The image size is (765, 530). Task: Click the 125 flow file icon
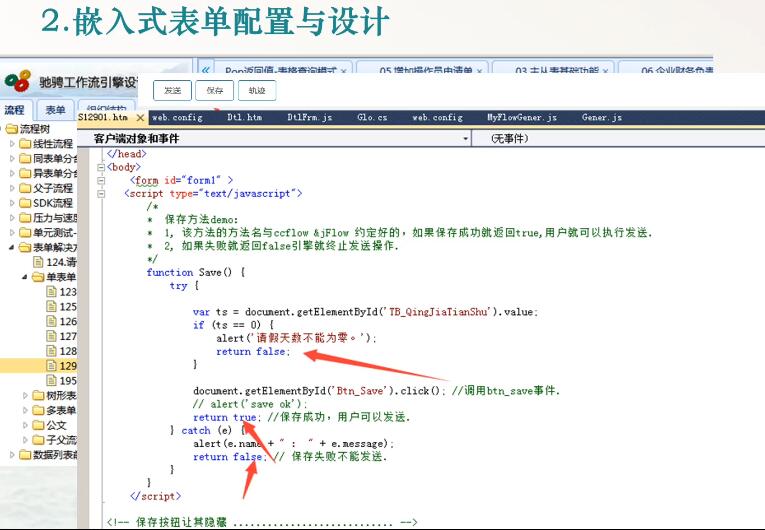point(51,306)
